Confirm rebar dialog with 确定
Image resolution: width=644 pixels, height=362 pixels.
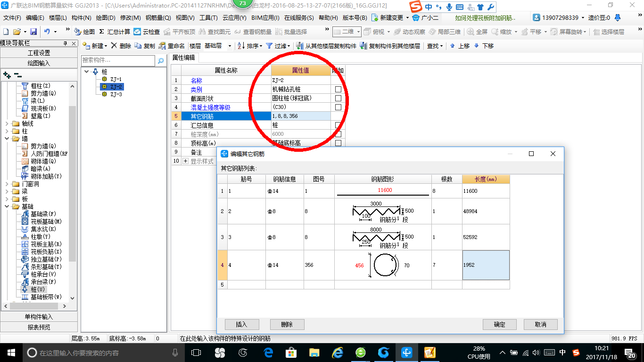(x=499, y=324)
